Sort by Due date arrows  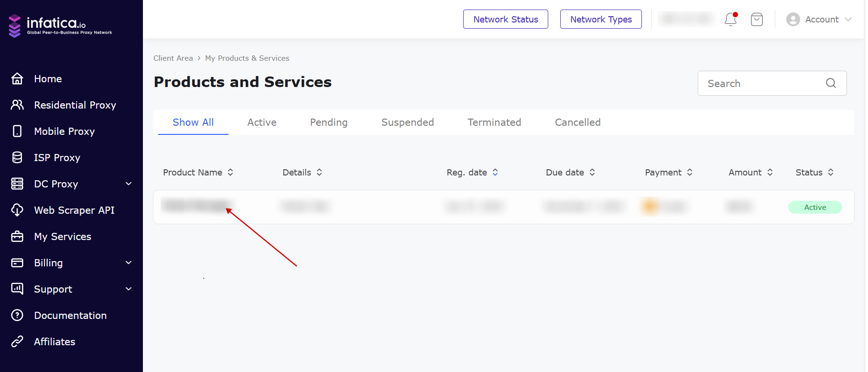[x=592, y=172]
